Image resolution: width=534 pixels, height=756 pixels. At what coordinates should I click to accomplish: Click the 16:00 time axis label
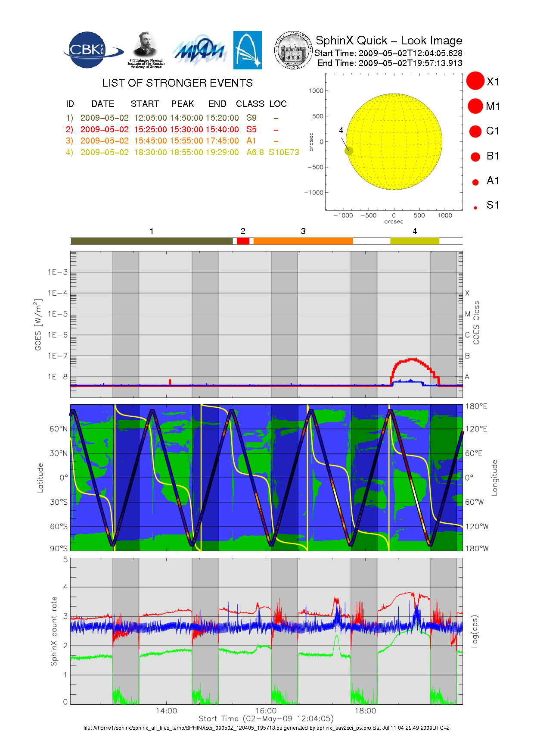[x=266, y=711]
